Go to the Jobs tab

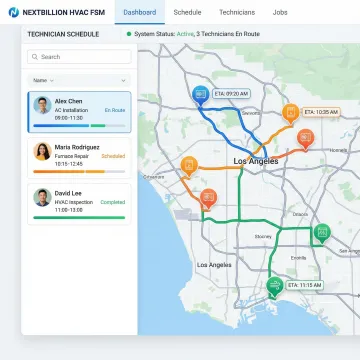280,12
